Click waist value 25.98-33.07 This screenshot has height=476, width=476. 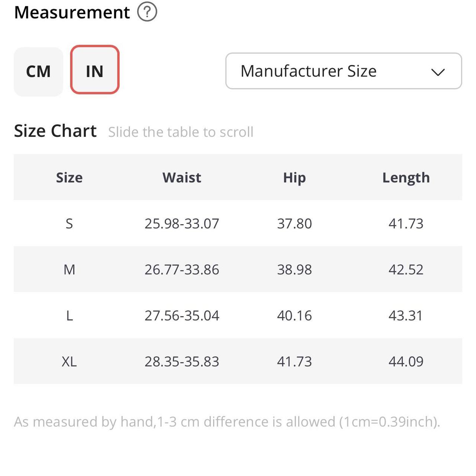click(182, 223)
